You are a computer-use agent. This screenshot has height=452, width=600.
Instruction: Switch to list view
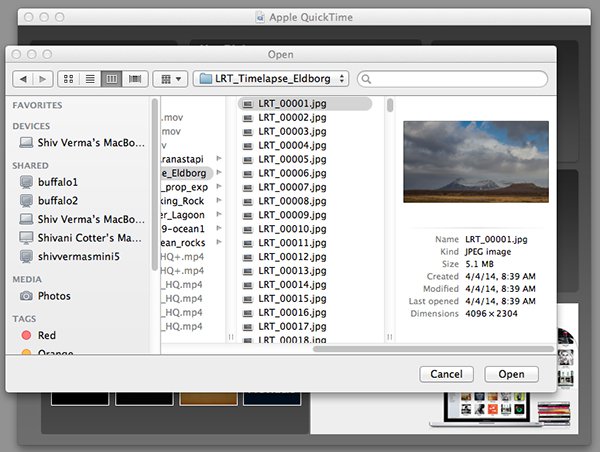point(90,78)
